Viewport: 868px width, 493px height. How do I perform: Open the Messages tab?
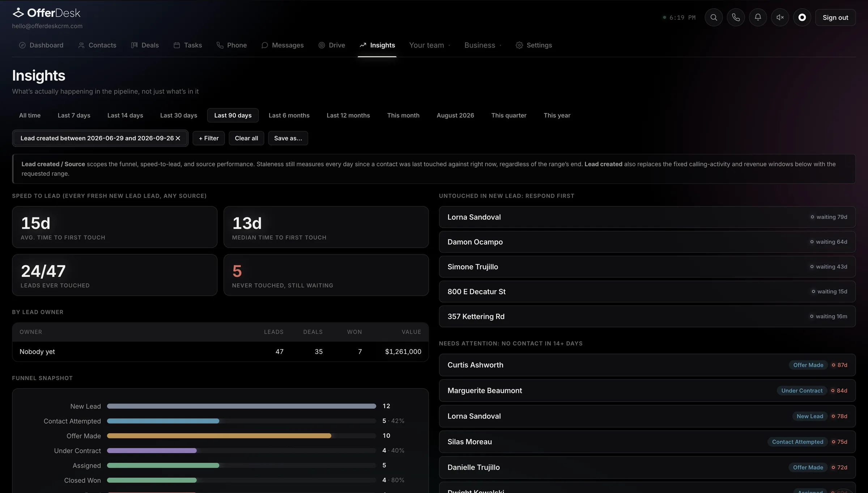(282, 45)
